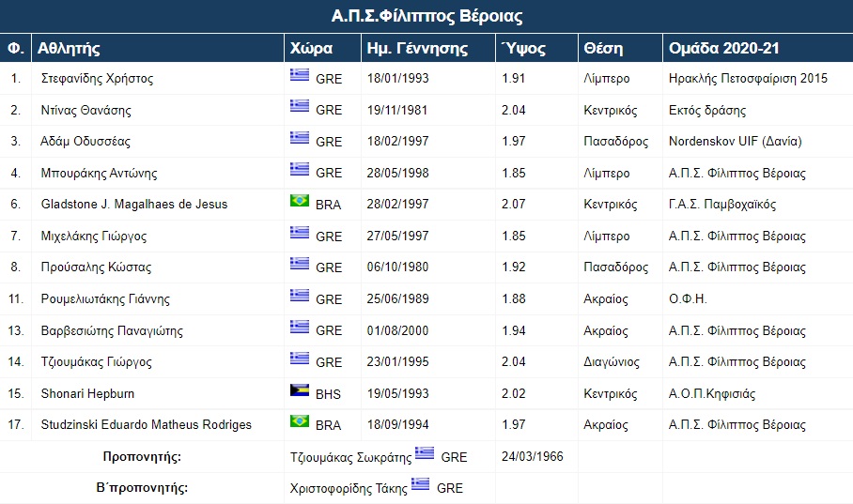853x504 pixels.
Task: Click the Greek flag beside Στεφανίδης Χρήστος
Action: [x=299, y=74]
